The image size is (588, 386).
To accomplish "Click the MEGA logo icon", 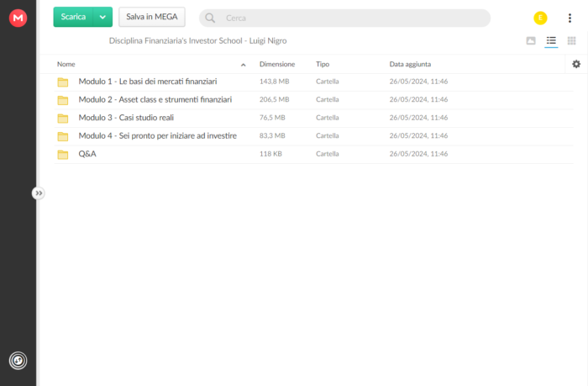I will click(18, 18).
